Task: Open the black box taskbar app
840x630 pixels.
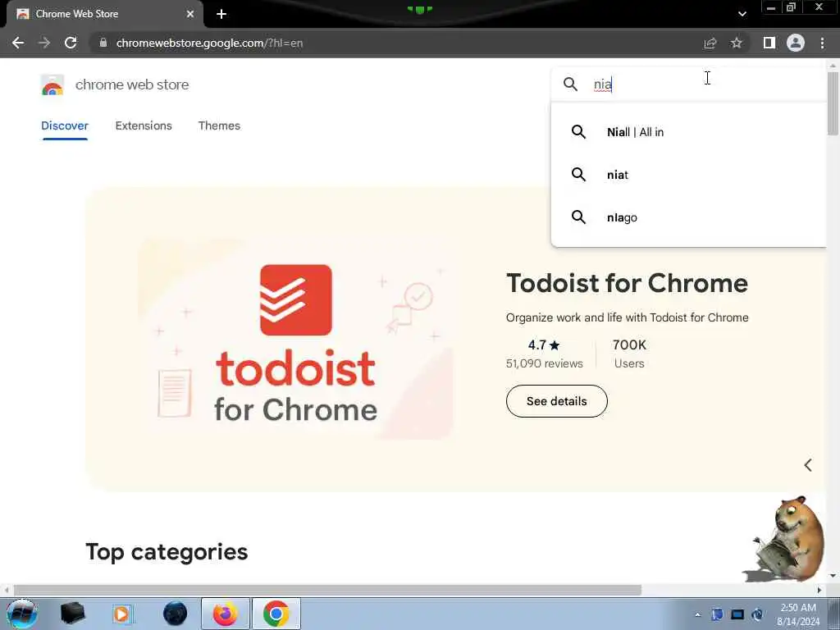Action: pyautogui.click(x=72, y=614)
